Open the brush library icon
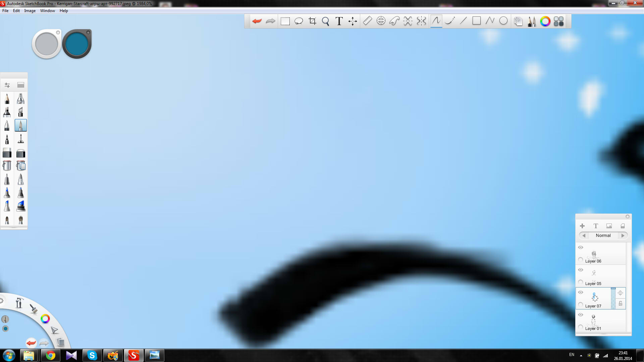Image resolution: width=644 pixels, height=362 pixels. 21,85
